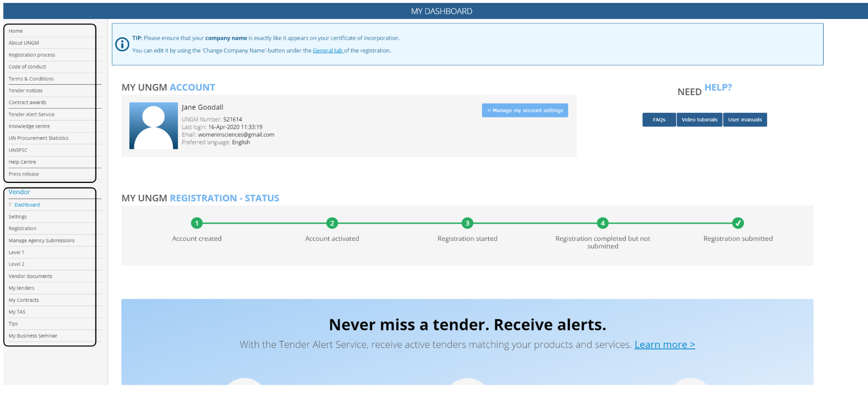Open Level 2 menu item
This screenshot has height=396, width=868.
point(16,264)
